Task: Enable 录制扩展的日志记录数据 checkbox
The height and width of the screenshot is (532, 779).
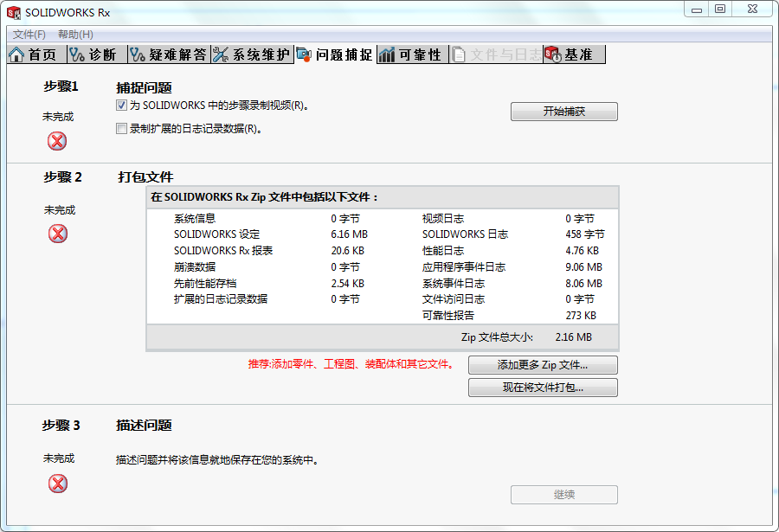Action: pos(121,129)
